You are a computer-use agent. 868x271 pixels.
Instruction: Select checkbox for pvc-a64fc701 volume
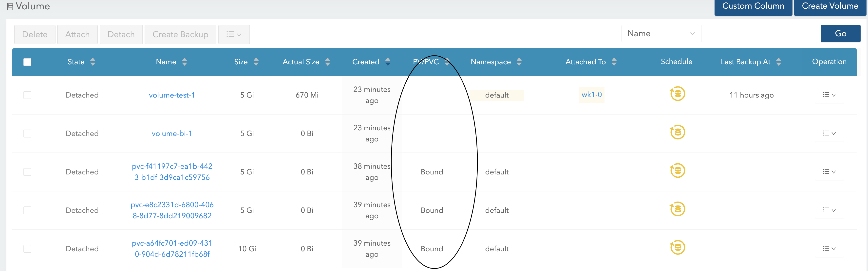click(27, 249)
